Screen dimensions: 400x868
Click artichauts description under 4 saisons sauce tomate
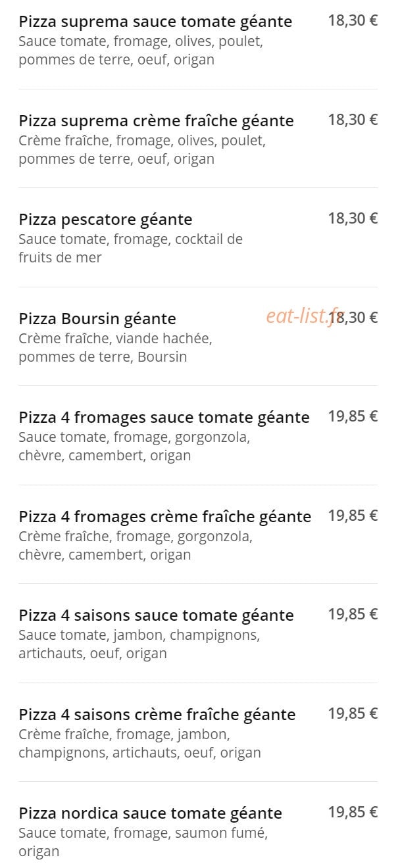pos(139,644)
